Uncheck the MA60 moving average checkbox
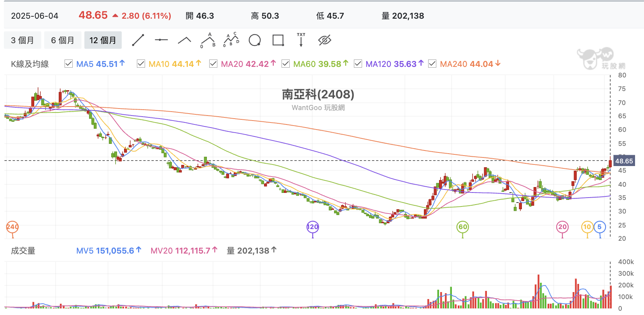The image size is (644, 315). (x=285, y=63)
